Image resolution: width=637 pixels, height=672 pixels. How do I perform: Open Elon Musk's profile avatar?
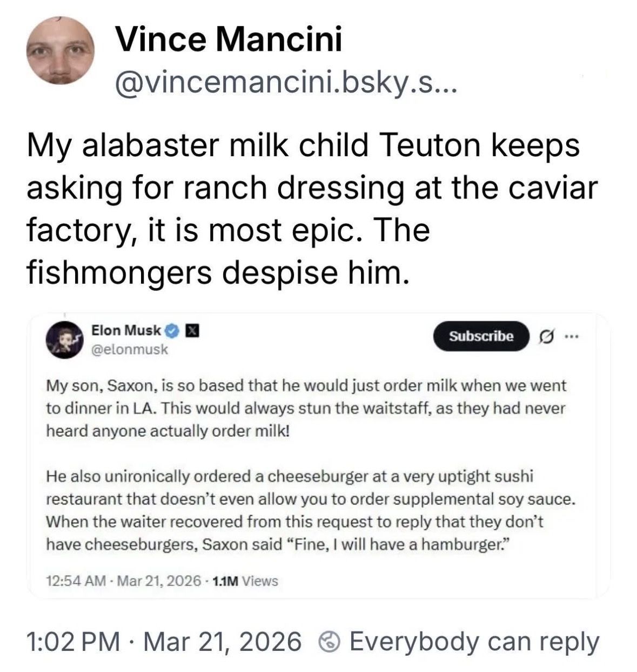(66, 339)
